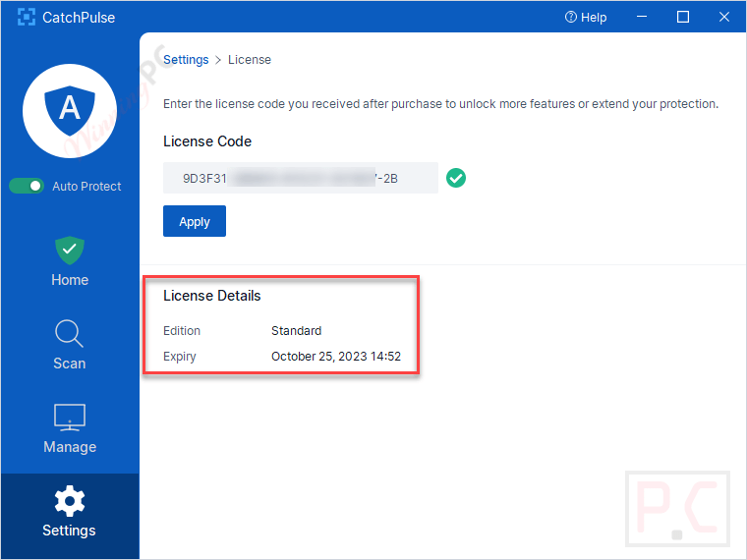Click the green license verified checkmark
The width and height of the screenshot is (747, 560).
[x=456, y=178]
